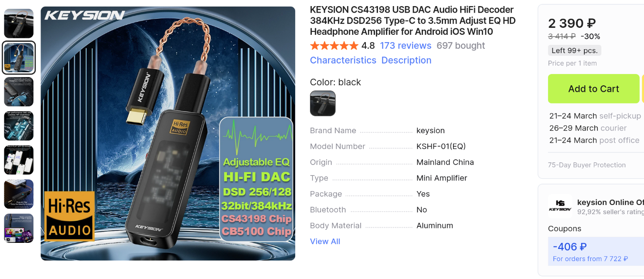The image size is (644, 279).
Task: Select the second highlighted product thumbnail
Action: point(19,58)
